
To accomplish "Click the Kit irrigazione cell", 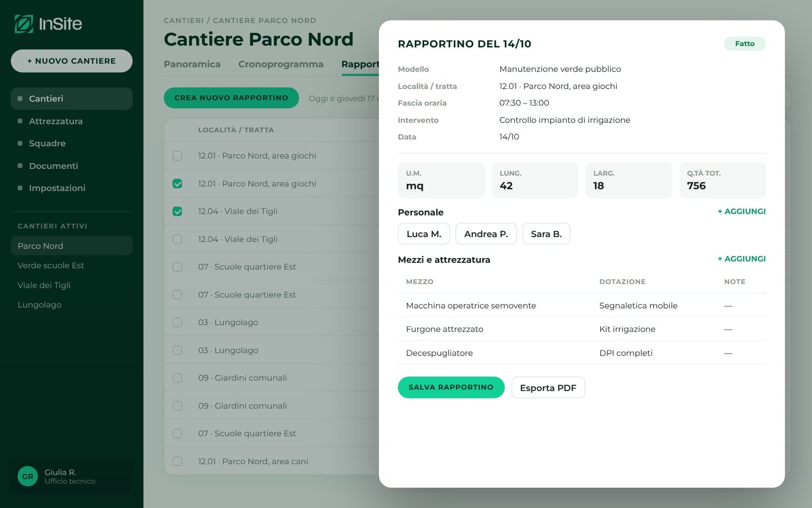I will tap(627, 329).
